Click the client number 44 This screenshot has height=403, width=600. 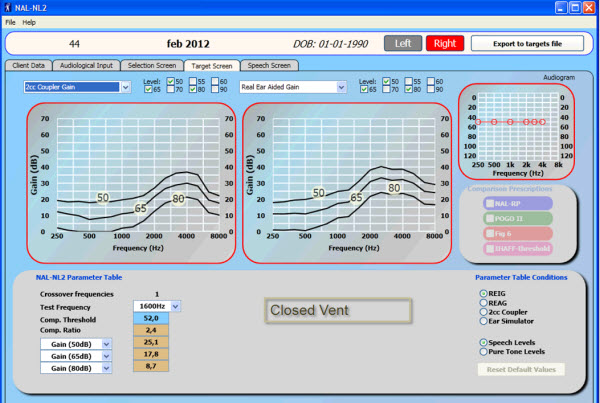[74, 44]
